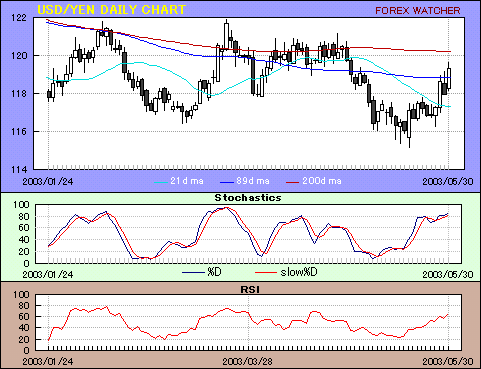Click the FOREX WATCHER label

pyautogui.click(x=418, y=11)
